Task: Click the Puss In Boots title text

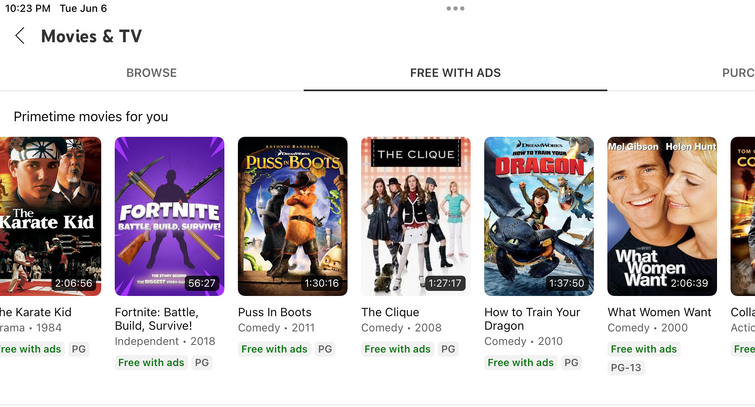Action: (x=275, y=312)
